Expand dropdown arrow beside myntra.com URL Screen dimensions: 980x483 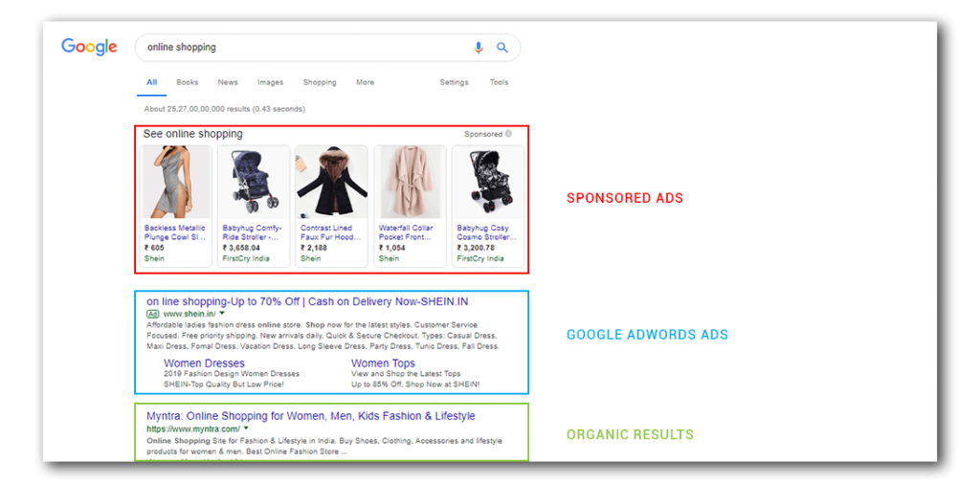(x=246, y=428)
